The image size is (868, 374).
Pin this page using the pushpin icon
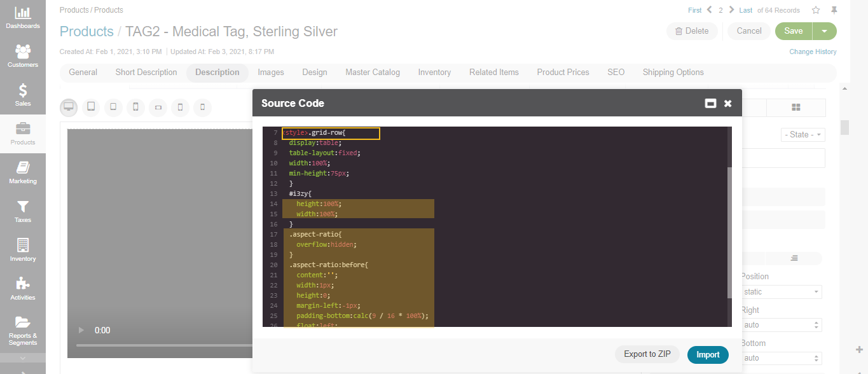[x=834, y=10]
